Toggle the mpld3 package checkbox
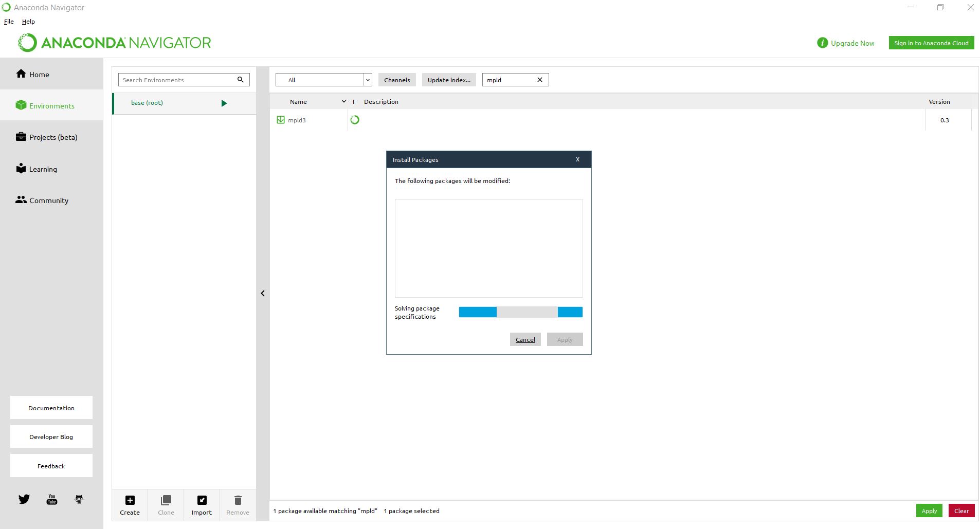The height and width of the screenshot is (529, 980). (281, 120)
